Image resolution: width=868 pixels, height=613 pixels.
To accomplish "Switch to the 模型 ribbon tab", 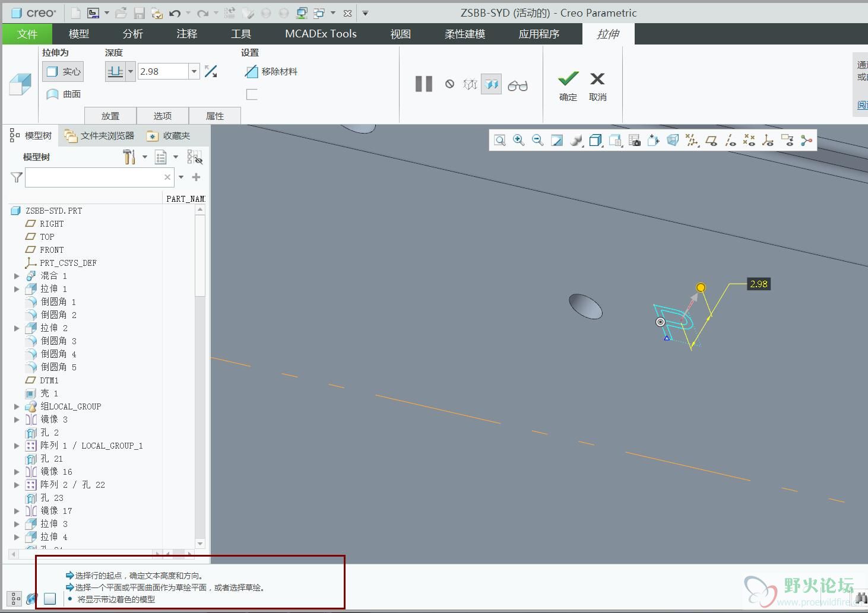I will pos(79,34).
